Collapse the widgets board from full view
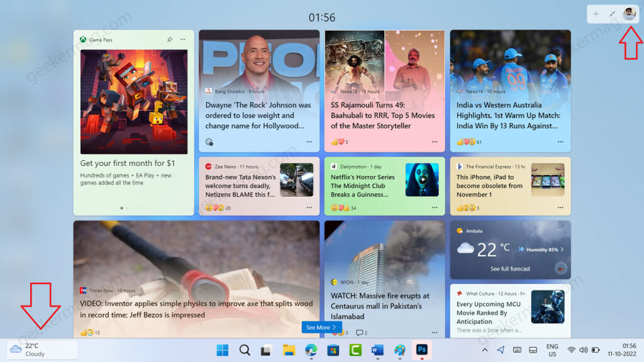Viewport: 644px width, 362px height. coord(612,14)
